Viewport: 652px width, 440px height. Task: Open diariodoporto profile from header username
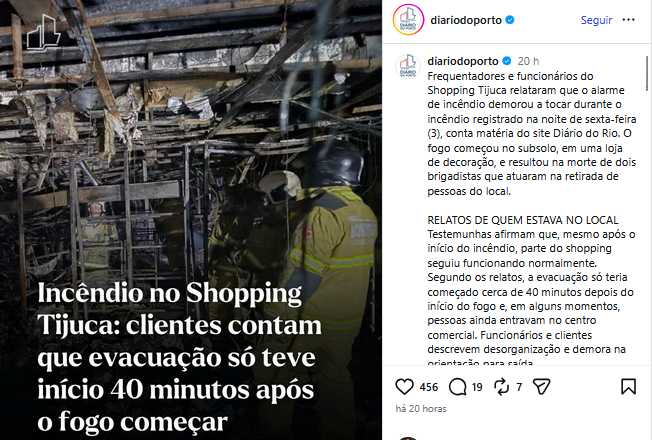(x=466, y=20)
